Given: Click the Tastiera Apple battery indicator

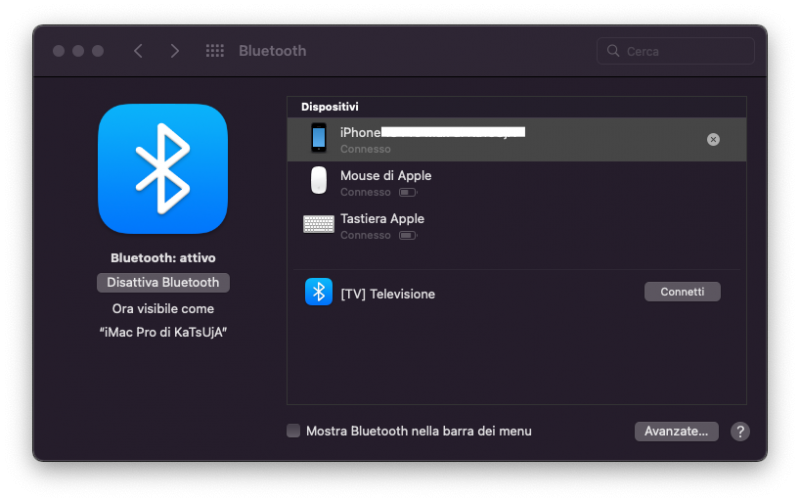Looking at the screenshot, I should [x=408, y=235].
